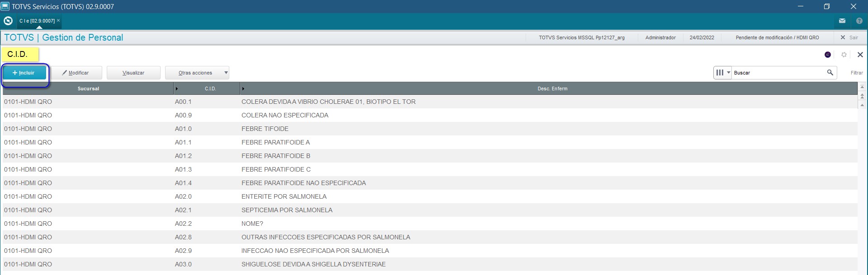Click the magnifying glass search icon
Viewport: 868px width, 275px height.
(x=830, y=72)
